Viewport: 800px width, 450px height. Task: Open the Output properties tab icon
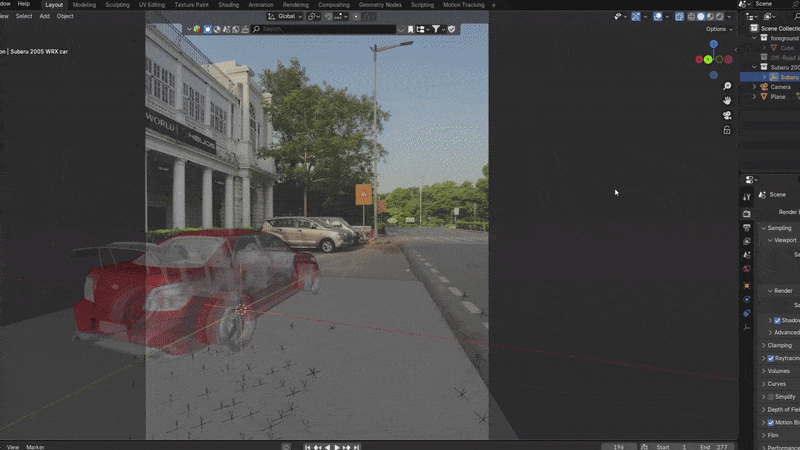click(747, 228)
